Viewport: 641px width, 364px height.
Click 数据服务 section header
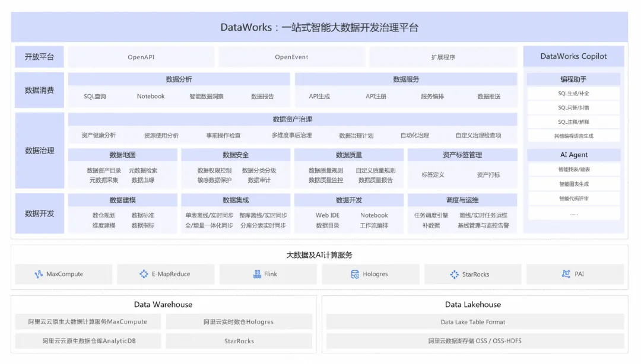point(406,79)
